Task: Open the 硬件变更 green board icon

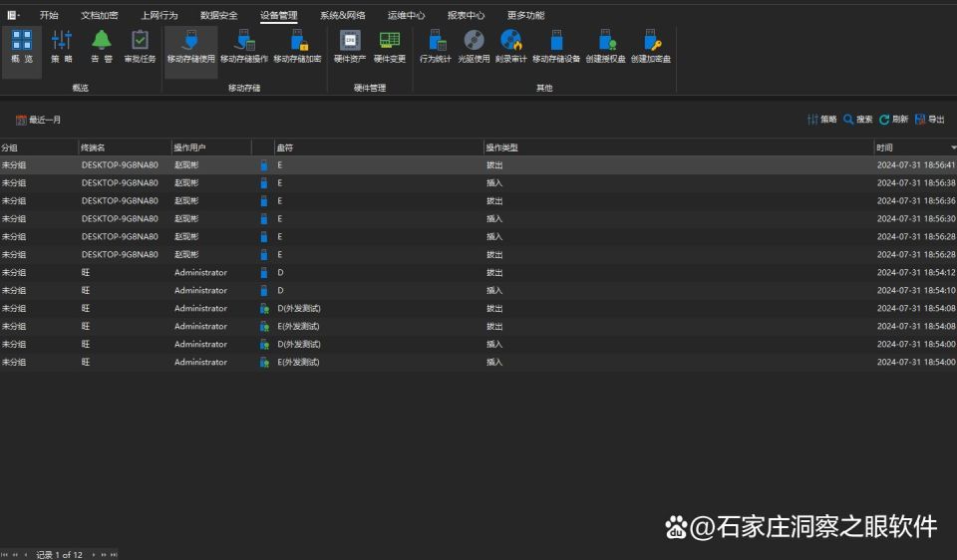Action: point(390,47)
